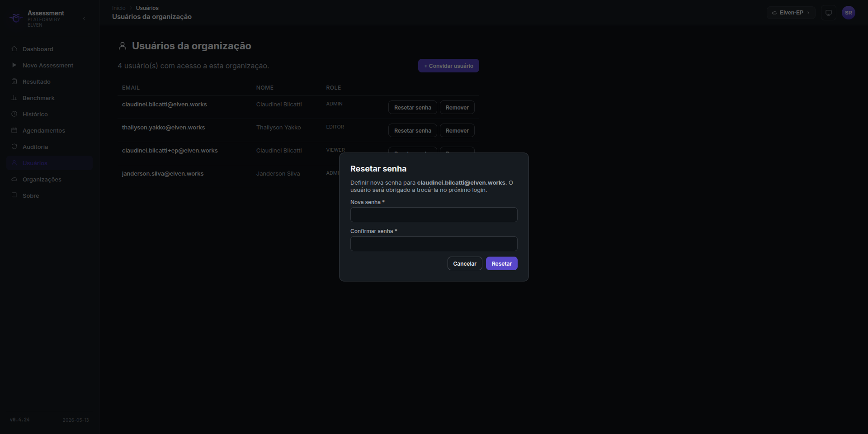Click the Auditoria shield icon
Viewport: 868px width, 434px height.
[14, 147]
